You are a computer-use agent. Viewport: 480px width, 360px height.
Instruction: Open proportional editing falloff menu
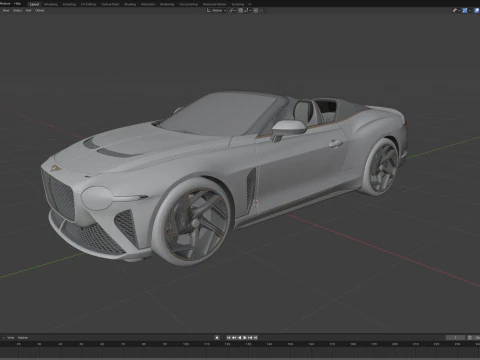(262, 10)
